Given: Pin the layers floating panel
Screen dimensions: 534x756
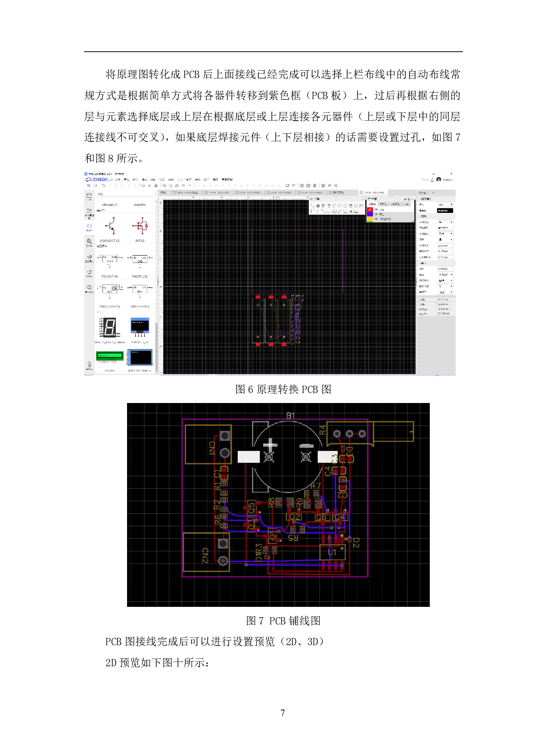Looking at the screenshot, I should point(405,199).
